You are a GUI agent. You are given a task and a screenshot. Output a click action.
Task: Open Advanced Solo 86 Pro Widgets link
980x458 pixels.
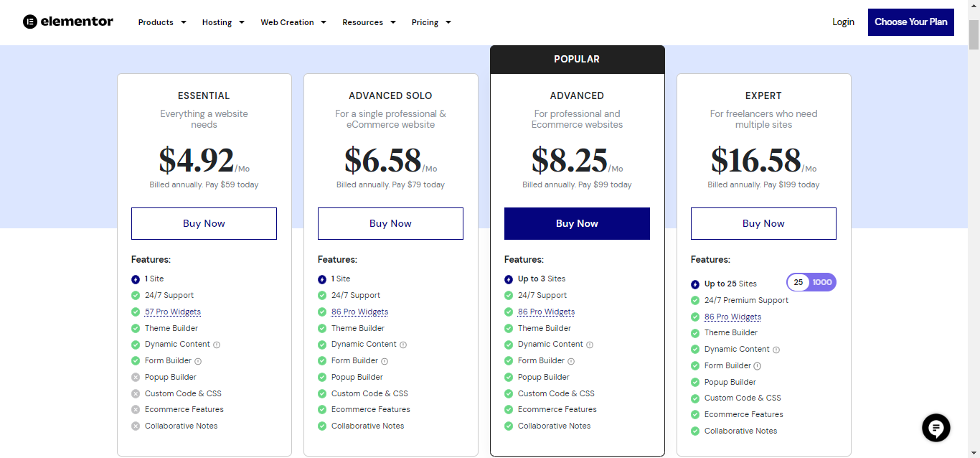pyautogui.click(x=359, y=312)
